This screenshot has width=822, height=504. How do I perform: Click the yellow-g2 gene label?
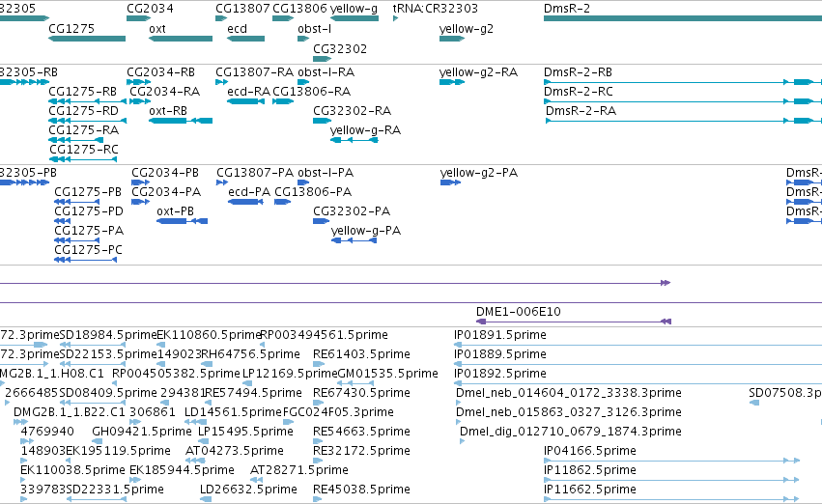[x=467, y=28]
